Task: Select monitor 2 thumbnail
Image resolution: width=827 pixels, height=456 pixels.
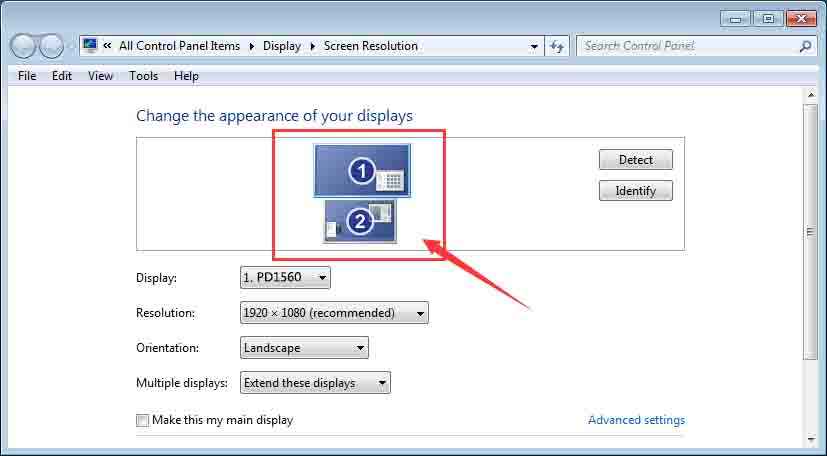Action: [360, 221]
